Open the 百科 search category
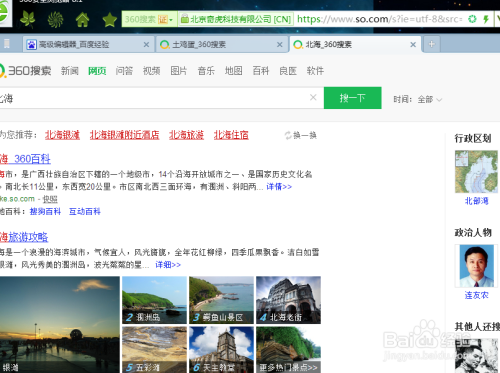 coord(261,71)
